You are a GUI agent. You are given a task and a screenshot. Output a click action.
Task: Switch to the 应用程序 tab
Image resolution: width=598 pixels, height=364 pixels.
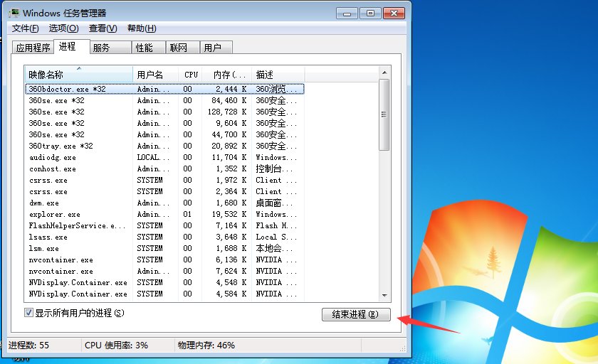[x=33, y=48]
